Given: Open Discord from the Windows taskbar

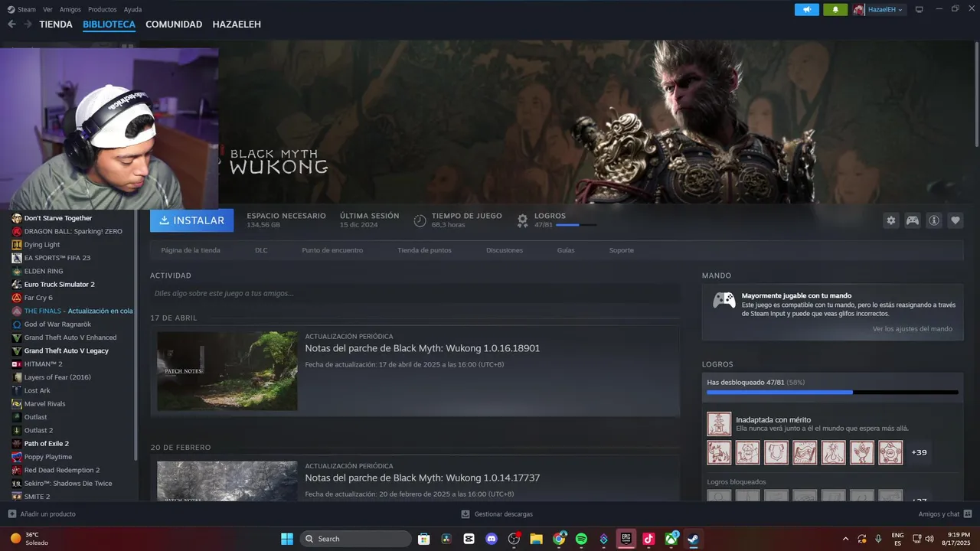Looking at the screenshot, I should 492,539.
